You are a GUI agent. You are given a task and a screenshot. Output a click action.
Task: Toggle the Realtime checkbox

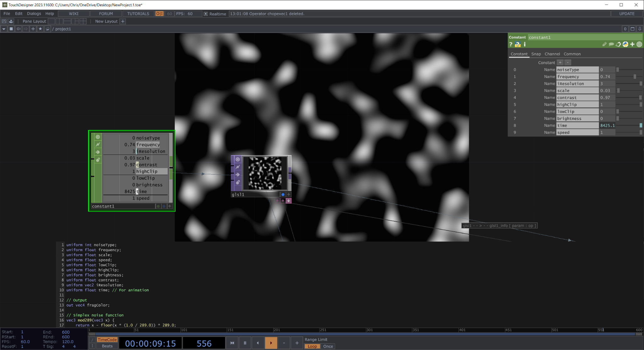(x=206, y=14)
